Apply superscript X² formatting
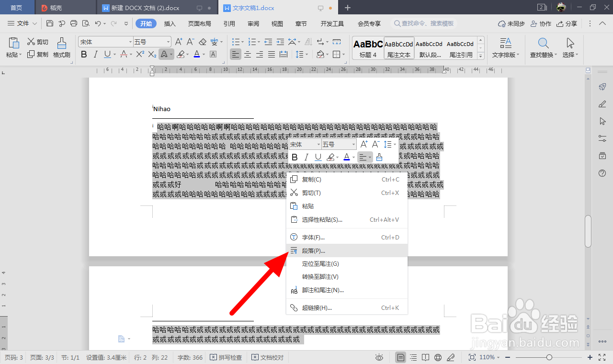The image size is (613, 364). (x=140, y=54)
